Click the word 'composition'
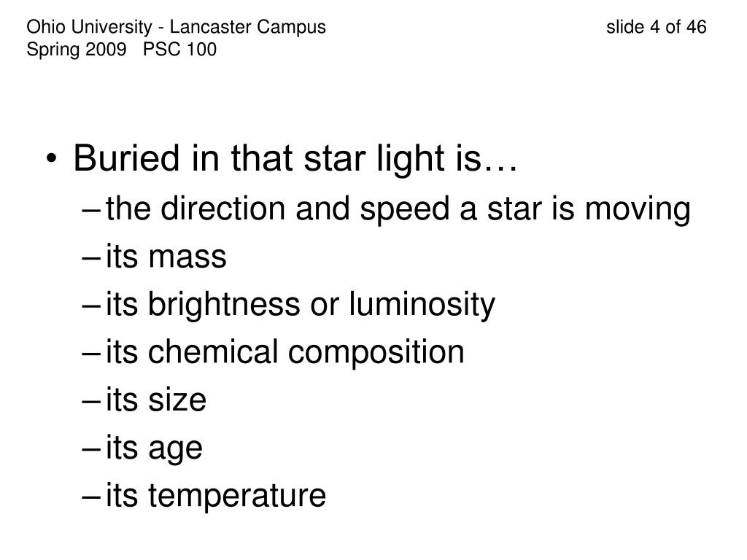Viewport: 747px width, 560px height. 376,352
